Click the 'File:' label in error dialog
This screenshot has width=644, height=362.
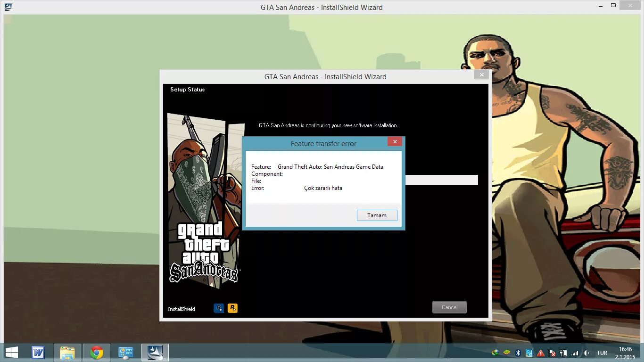pyautogui.click(x=256, y=181)
